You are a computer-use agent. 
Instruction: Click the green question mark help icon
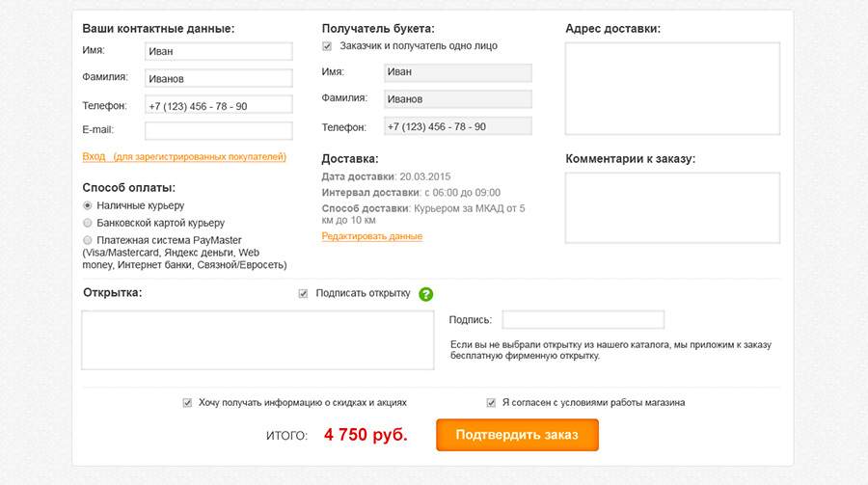coord(426,294)
